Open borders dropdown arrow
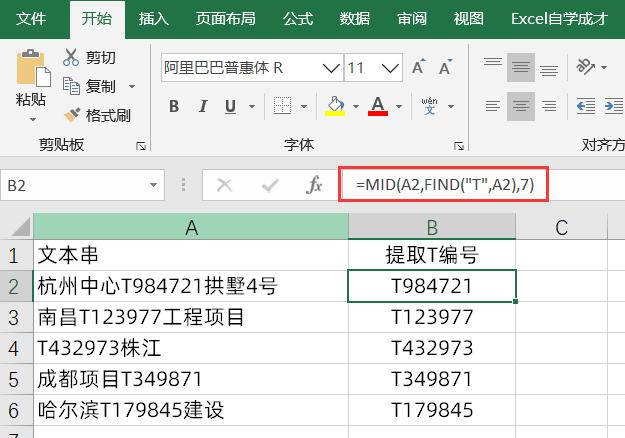This screenshot has height=438, width=625. [x=304, y=106]
